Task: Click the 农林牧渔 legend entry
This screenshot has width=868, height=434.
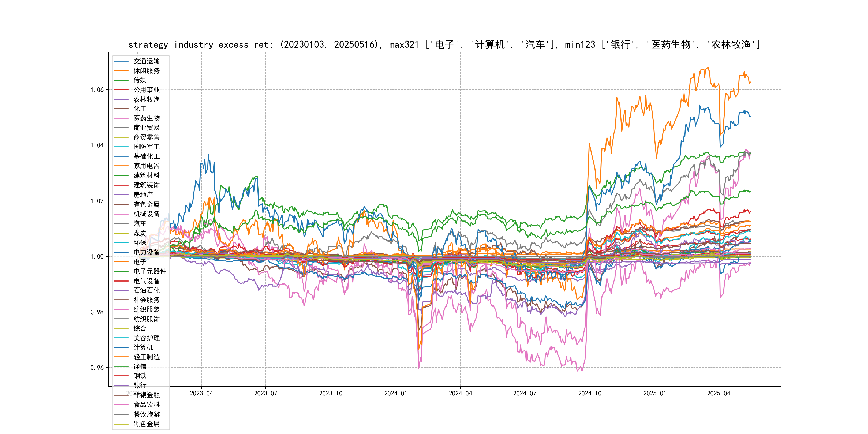Action: click(146, 99)
